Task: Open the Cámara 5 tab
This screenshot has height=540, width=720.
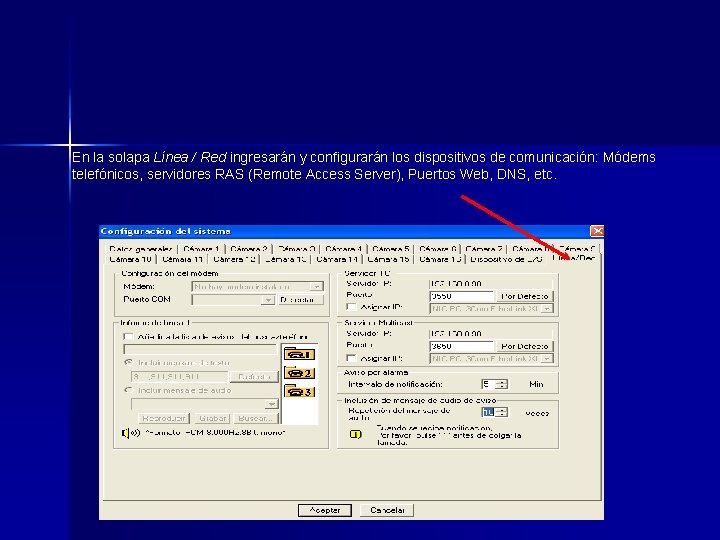Action: pos(390,249)
